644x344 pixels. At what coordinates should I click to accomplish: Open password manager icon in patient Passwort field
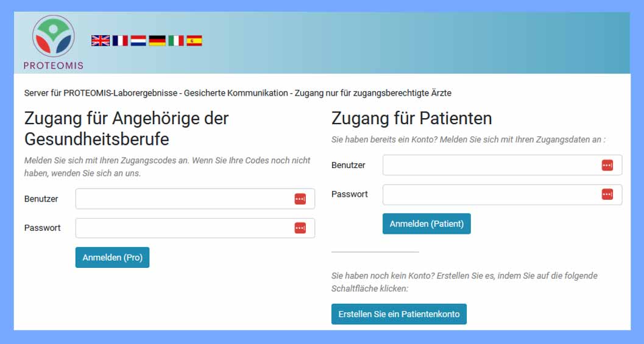[x=607, y=194]
